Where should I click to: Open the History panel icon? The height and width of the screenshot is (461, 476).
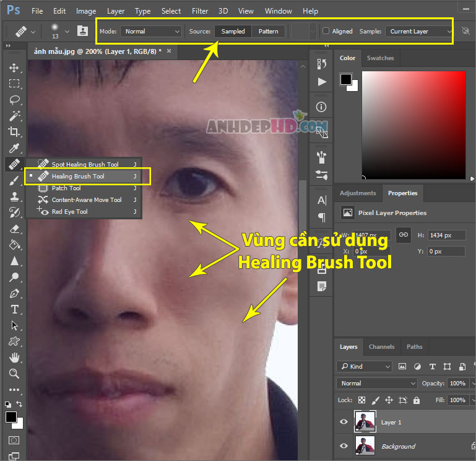[321, 64]
